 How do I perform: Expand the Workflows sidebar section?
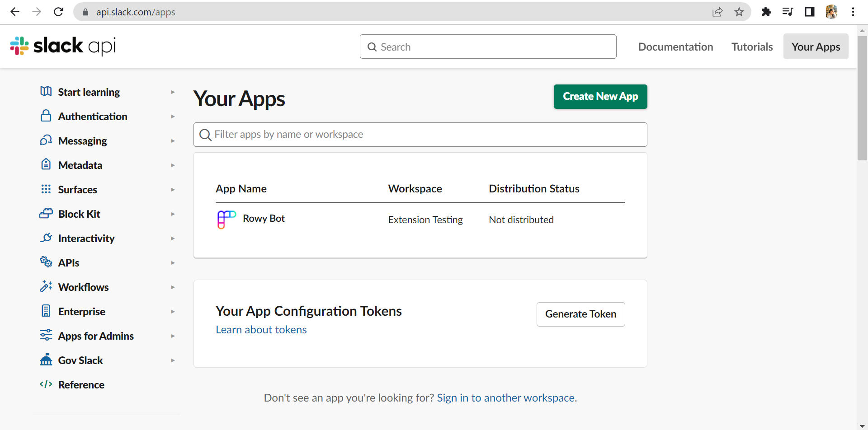(173, 287)
